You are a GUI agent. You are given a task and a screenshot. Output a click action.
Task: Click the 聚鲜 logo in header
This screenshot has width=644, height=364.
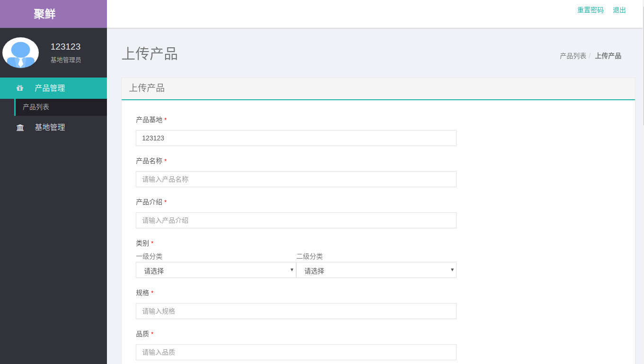pyautogui.click(x=44, y=14)
